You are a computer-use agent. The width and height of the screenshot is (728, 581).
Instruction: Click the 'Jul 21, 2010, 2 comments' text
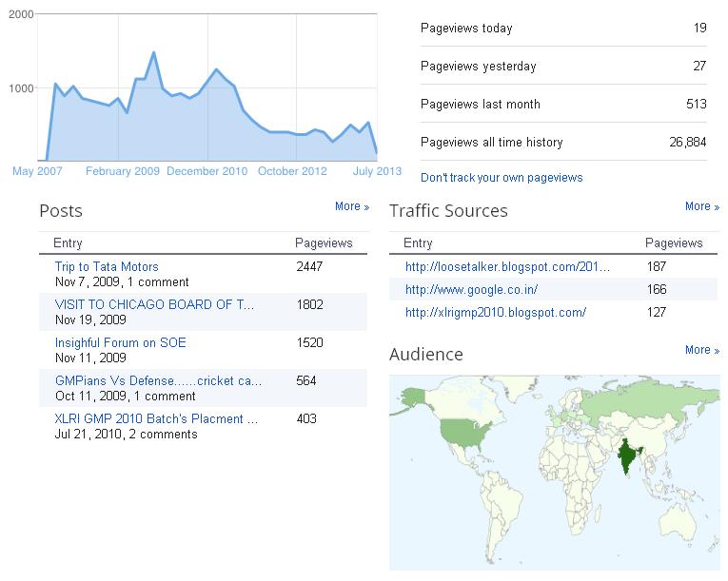coord(127,435)
